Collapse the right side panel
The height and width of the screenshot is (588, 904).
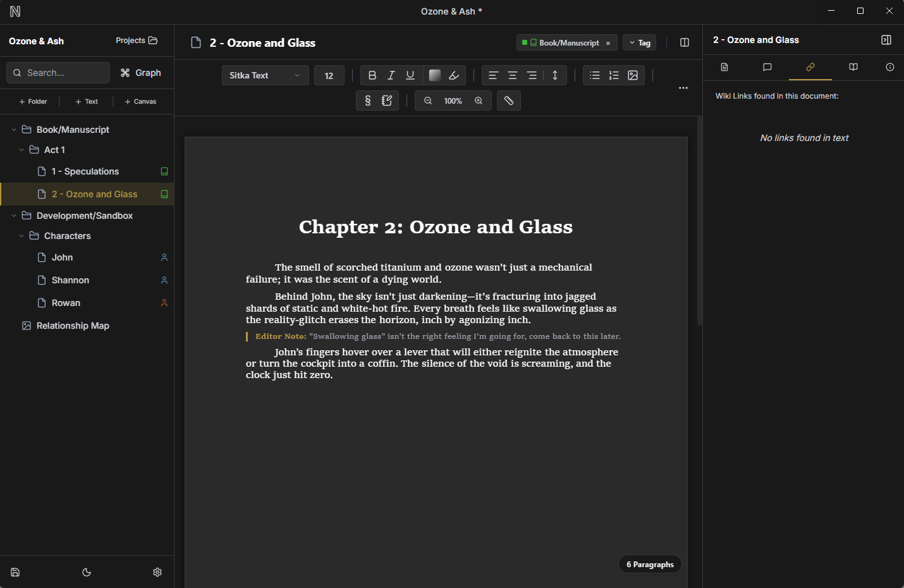(x=886, y=40)
